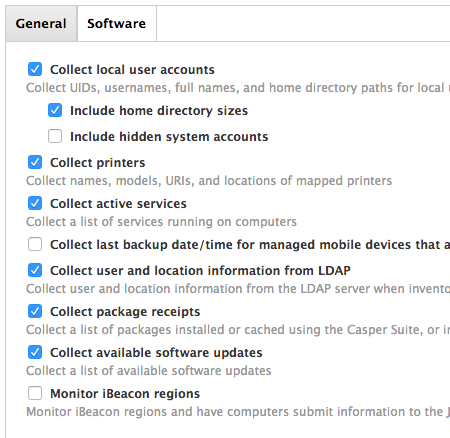
Task: Click the Include home directory sizes label
Action: [159, 111]
